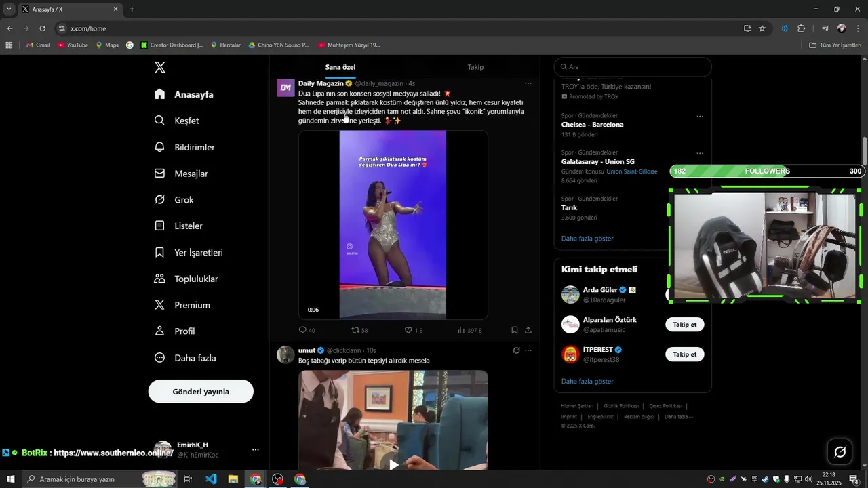
Task: Open Gizlilik Politikası footer link
Action: tap(621, 406)
